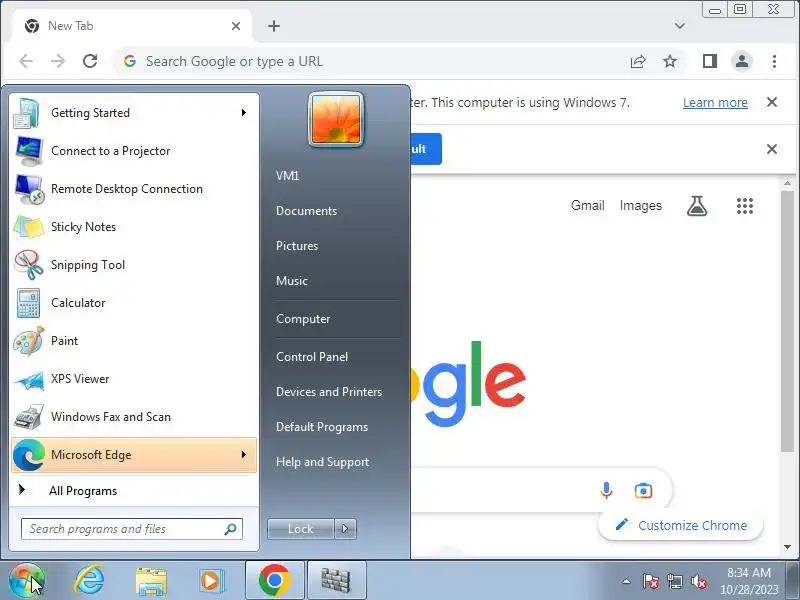Open Windows Explorer folder on taskbar
Viewport: 800px width, 600px height.
[151, 581]
